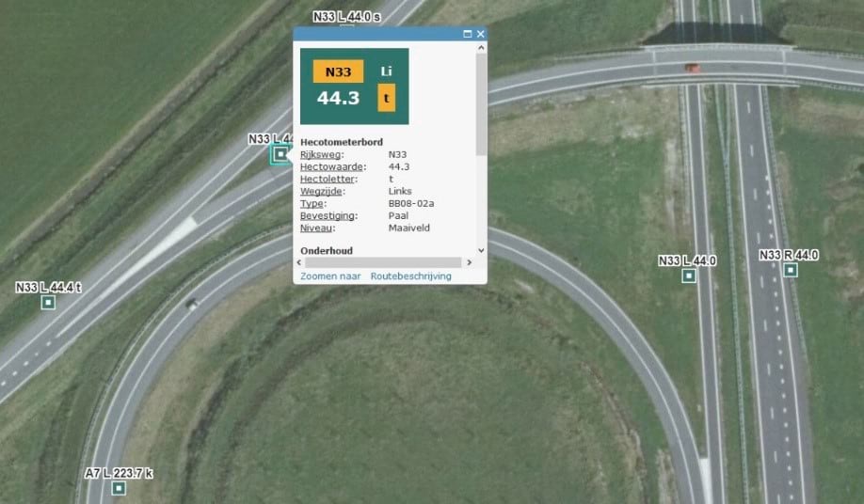Click the Hectoletter field label
This screenshot has width=864, height=504.
click(x=328, y=179)
